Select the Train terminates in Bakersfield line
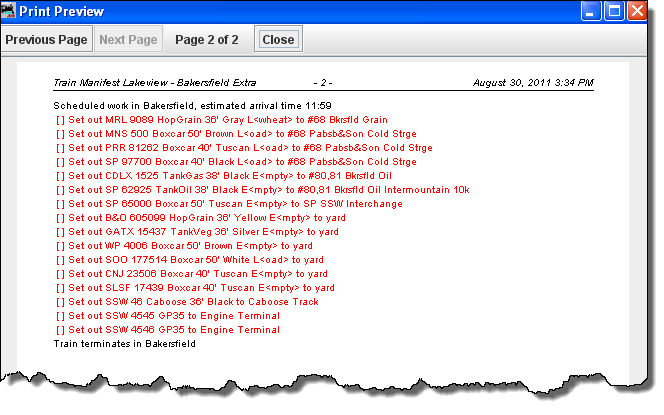The height and width of the screenshot is (415, 664). 125,343
